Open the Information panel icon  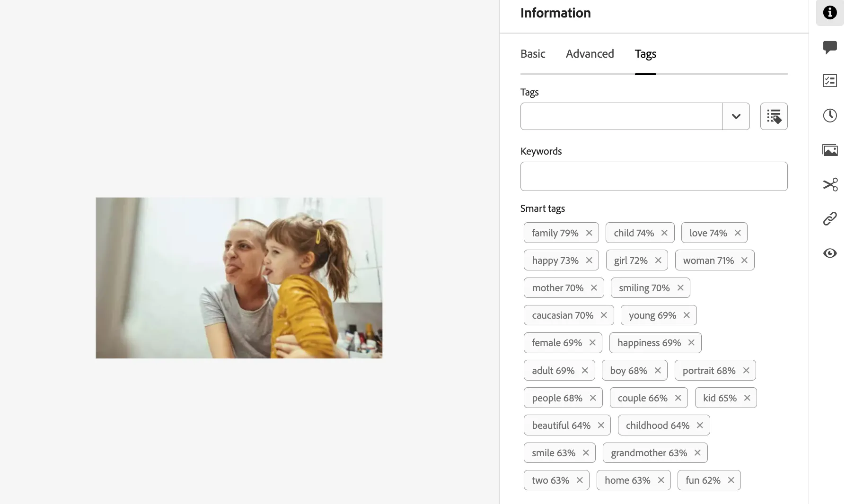(x=830, y=13)
